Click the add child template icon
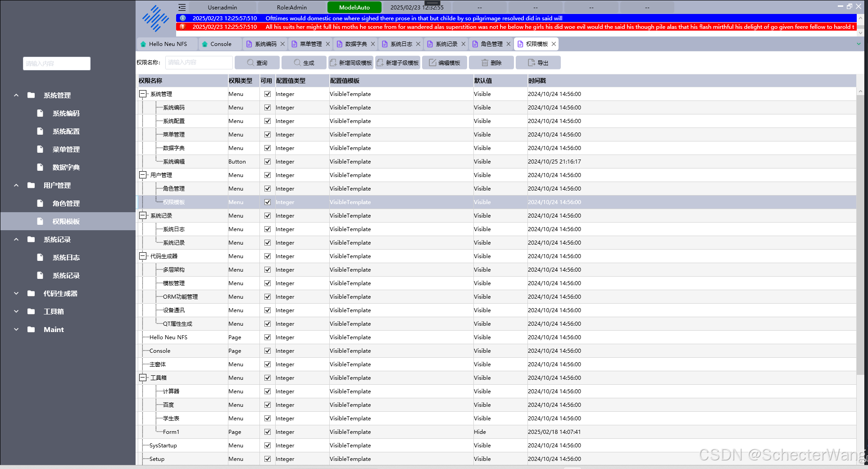The width and height of the screenshot is (868, 469). [380, 63]
